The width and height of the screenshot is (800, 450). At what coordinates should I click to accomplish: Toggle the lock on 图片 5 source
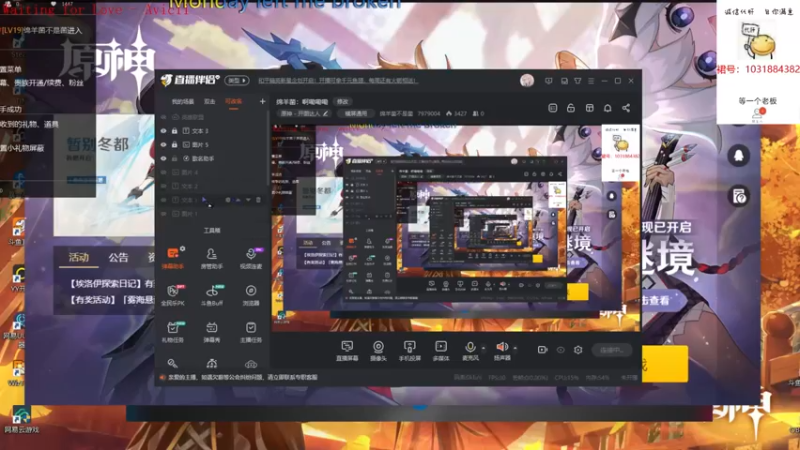(174, 145)
